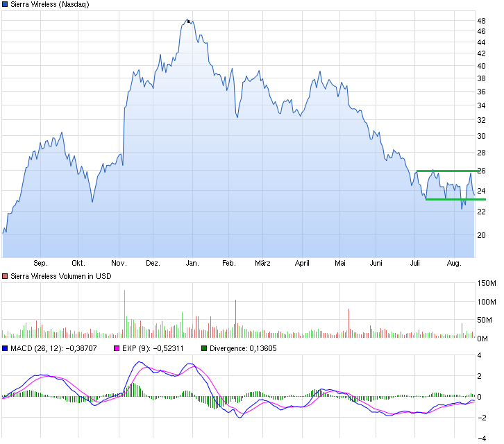Click the lower green support line
Screen dimensions: 504x444
pos(450,200)
